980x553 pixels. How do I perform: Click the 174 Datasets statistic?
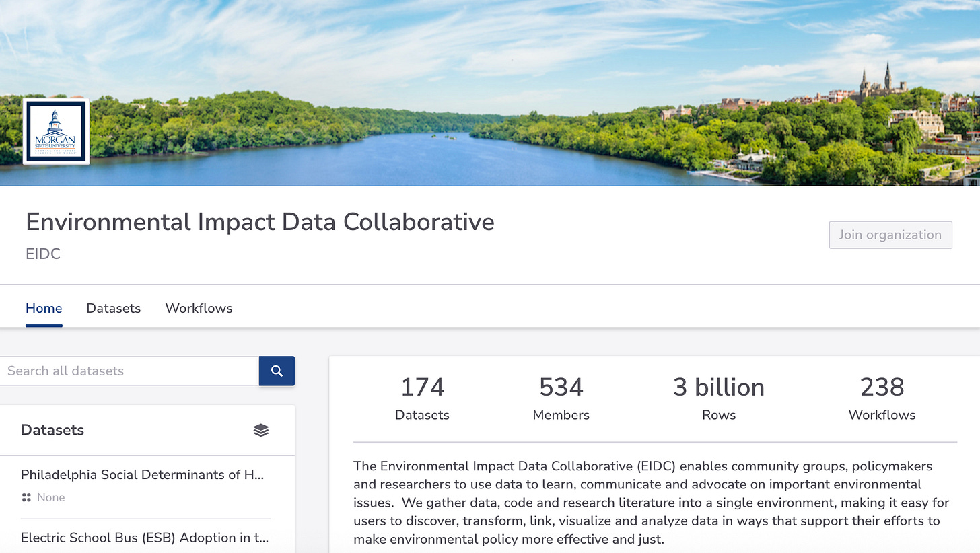[x=422, y=398]
